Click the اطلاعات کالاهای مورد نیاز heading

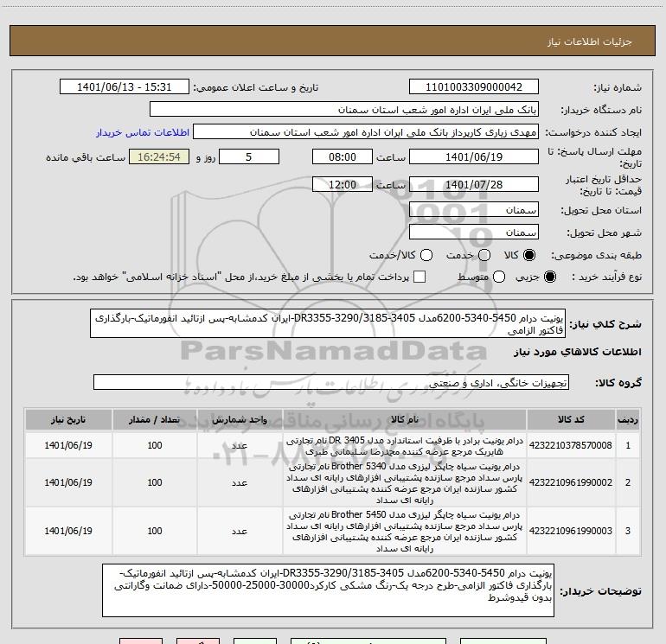[578, 352]
